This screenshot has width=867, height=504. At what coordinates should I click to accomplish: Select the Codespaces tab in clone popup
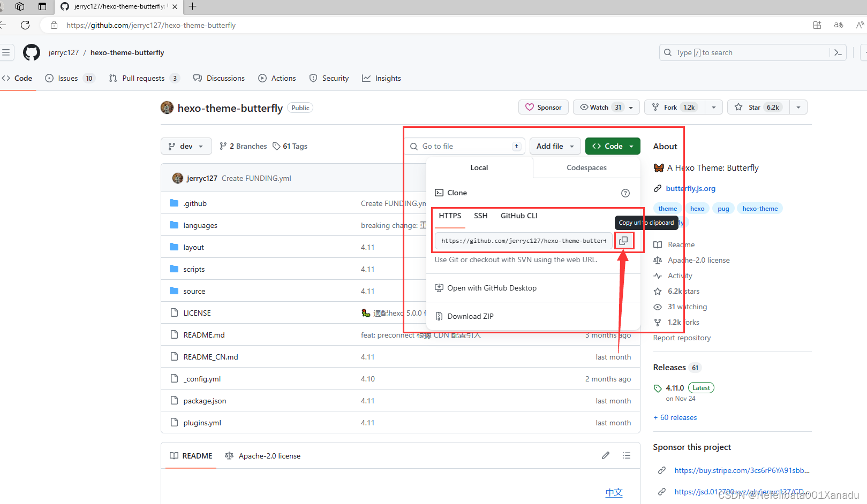tap(586, 167)
